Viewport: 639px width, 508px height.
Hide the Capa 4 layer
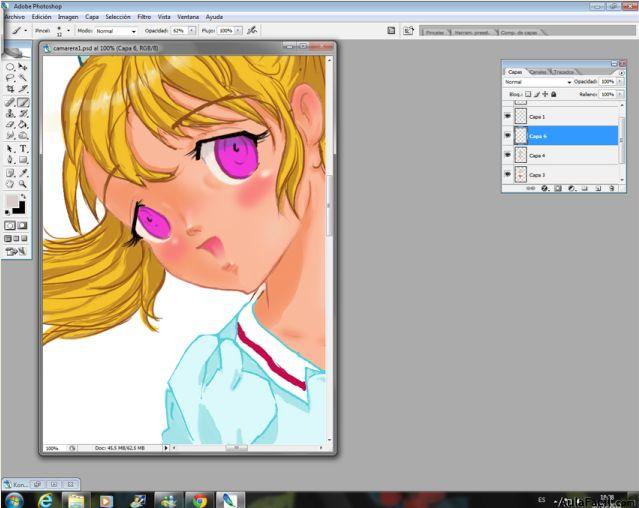(508, 155)
